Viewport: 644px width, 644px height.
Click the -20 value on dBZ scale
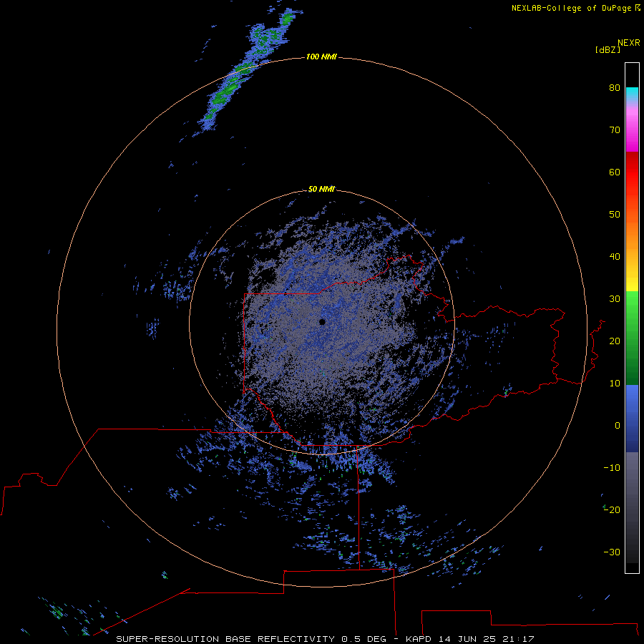[x=612, y=509]
